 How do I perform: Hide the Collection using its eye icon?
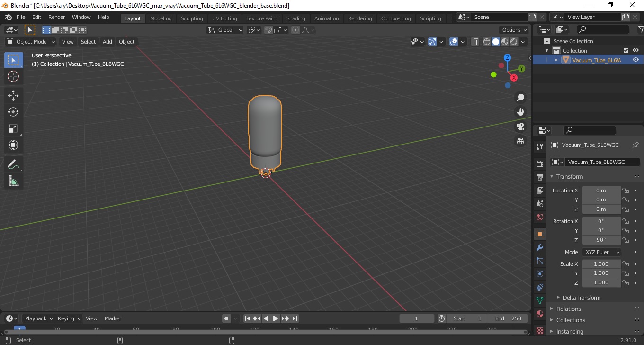[x=636, y=50]
